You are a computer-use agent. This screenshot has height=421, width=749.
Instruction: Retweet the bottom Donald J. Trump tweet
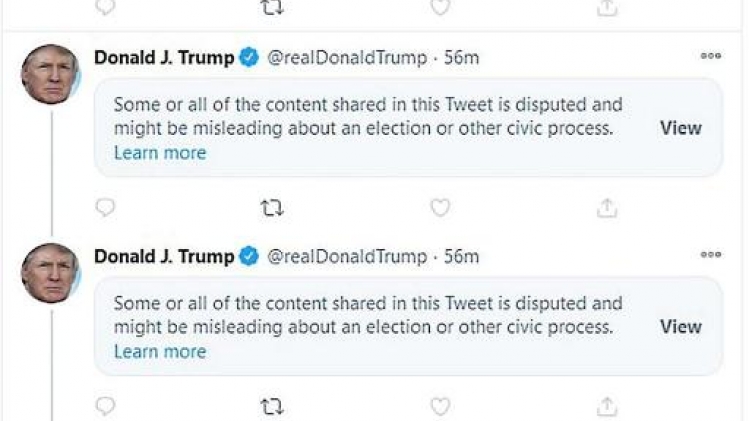[x=272, y=406]
